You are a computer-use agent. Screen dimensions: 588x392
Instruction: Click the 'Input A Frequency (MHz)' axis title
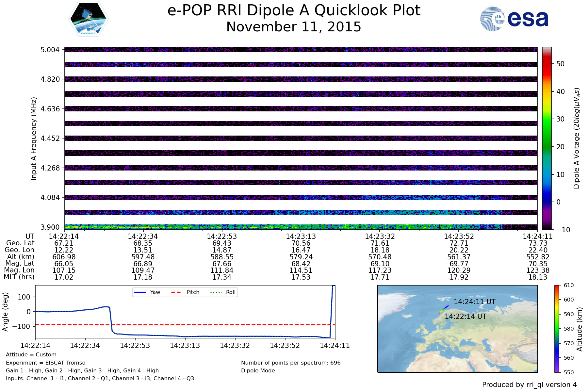tap(34, 138)
